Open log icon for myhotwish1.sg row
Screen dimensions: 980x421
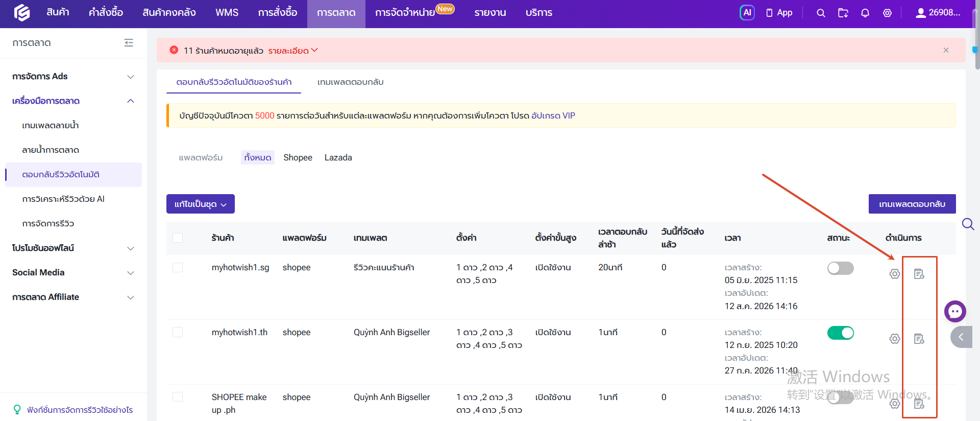pyautogui.click(x=919, y=274)
